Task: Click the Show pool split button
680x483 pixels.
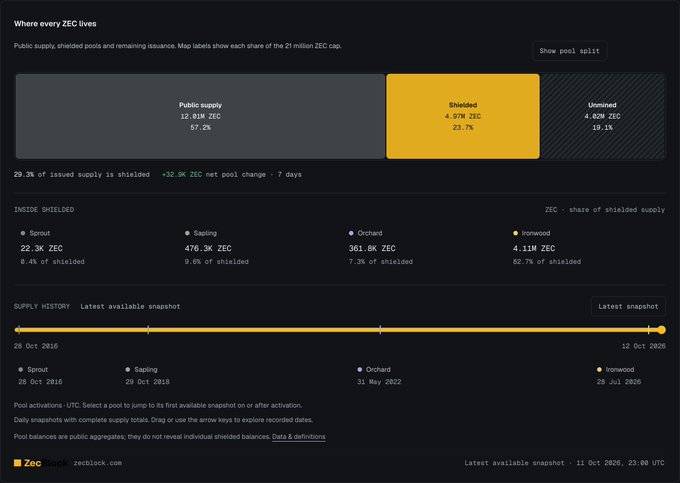Action: pyautogui.click(x=569, y=51)
